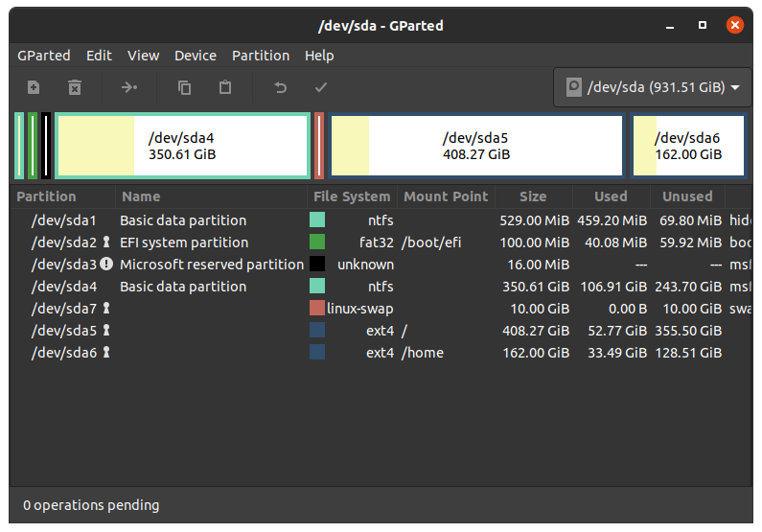
Task: Click the linux-swap color swatch for /dev/sda7
Action: 317,309
